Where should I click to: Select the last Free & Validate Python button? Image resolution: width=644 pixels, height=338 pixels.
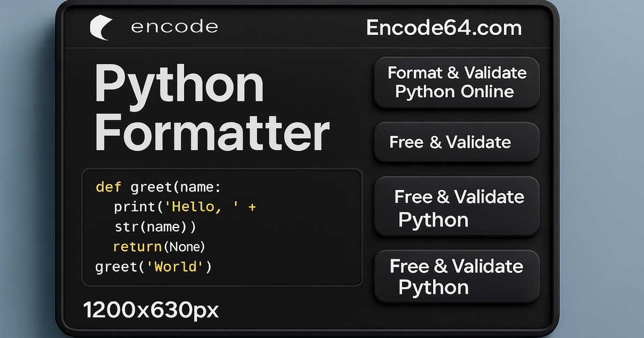tap(456, 277)
